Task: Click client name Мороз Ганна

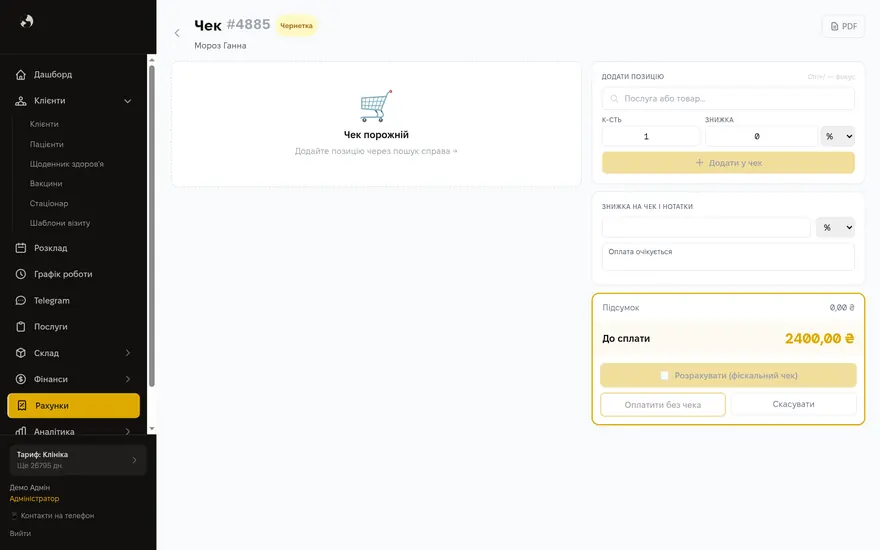Action: (220, 46)
